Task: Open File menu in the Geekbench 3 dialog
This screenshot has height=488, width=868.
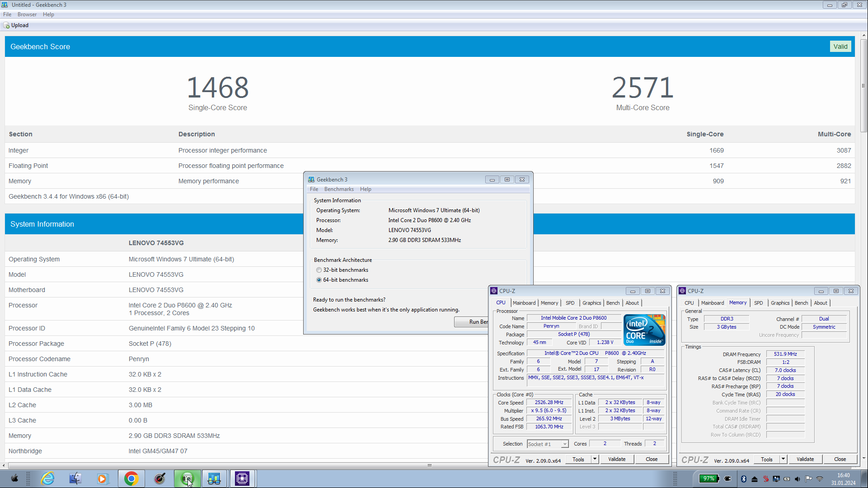Action: coord(314,189)
